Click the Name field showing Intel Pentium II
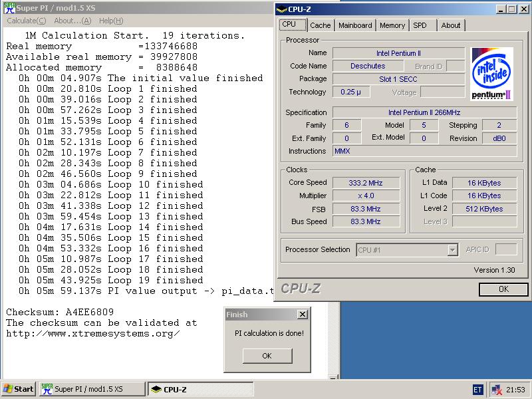Viewport: 532px width, 399px height. (398, 53)
